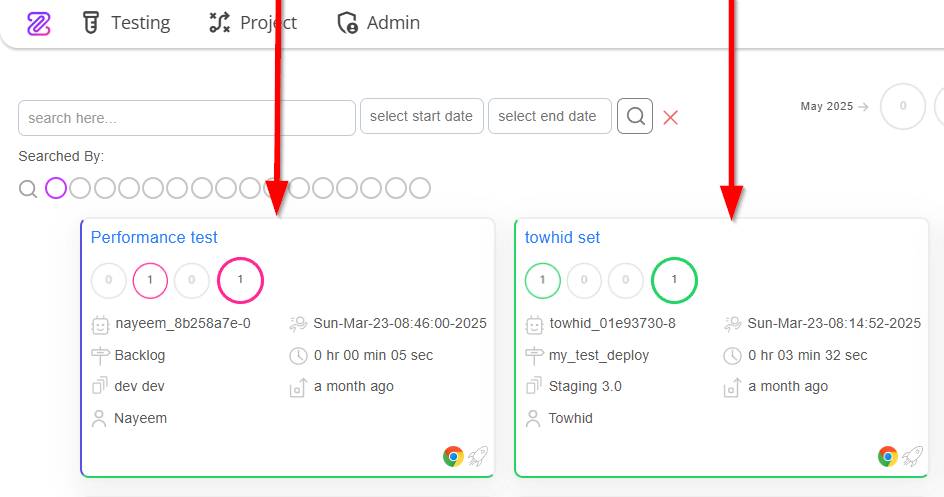Select the second circle under Searched By
The height and width of the screenshot is (497, 944).
[x=80, y=188]
